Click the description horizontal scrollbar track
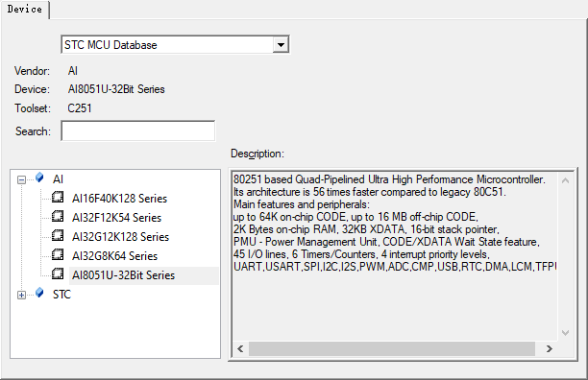Viewport: 588px width, 380px height. [392, 348]
